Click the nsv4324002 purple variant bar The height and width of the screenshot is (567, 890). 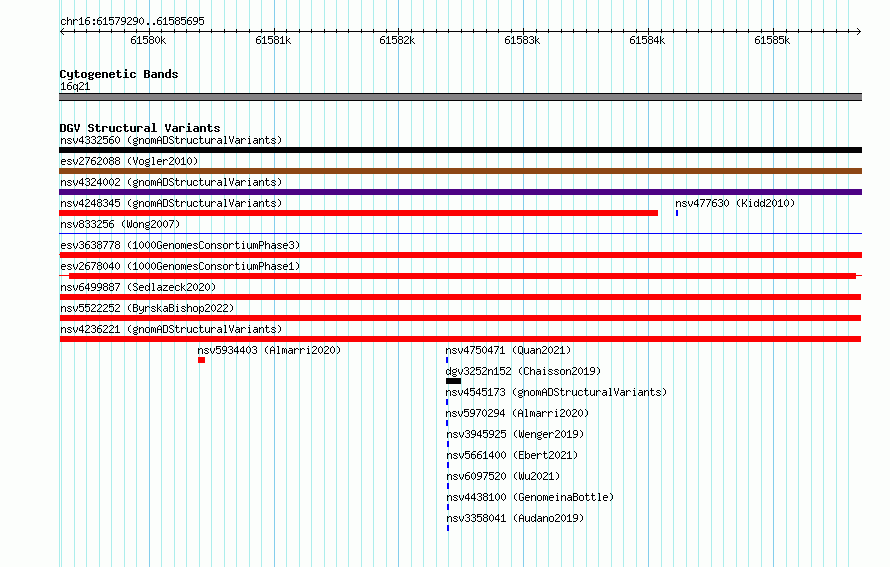point(460,192)
